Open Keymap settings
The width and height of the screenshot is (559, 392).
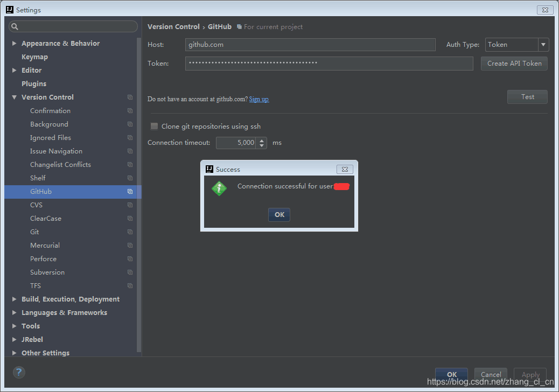pyautogui.click(x=34, y=57)
